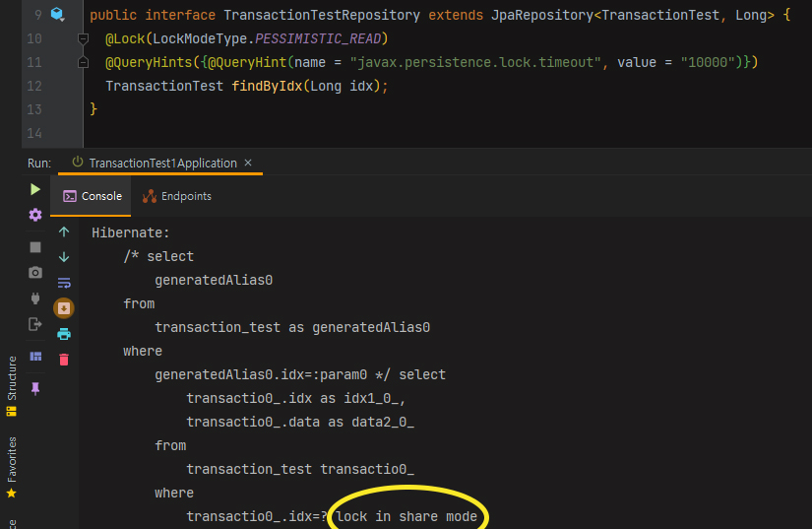Click line number 12 in the gutter
This screenshot has width=812, height=529.
click(x=34, y=86)
